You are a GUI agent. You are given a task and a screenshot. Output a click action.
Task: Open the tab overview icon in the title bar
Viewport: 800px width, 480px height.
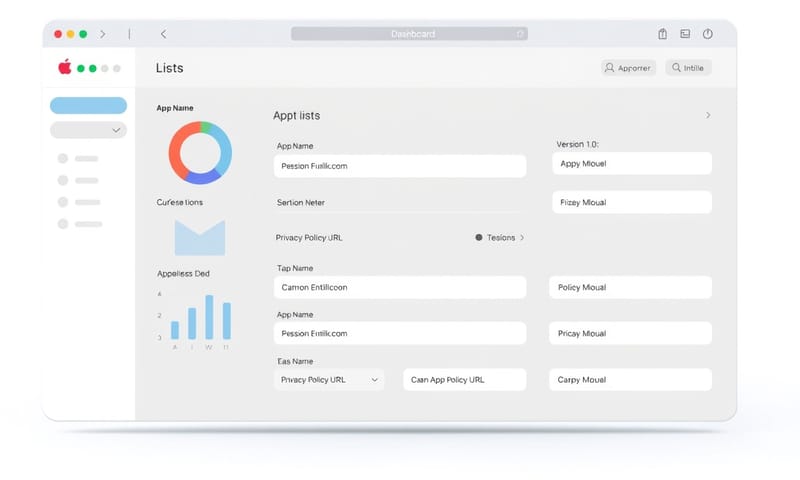click(x=685, y=34)
